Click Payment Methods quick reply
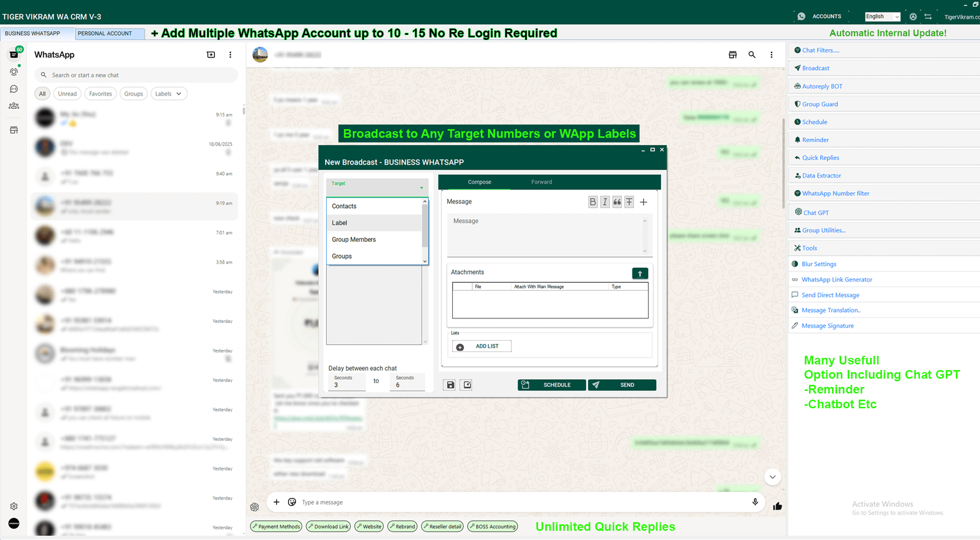This screenshot has width=980, height=540. click(276, 526)
